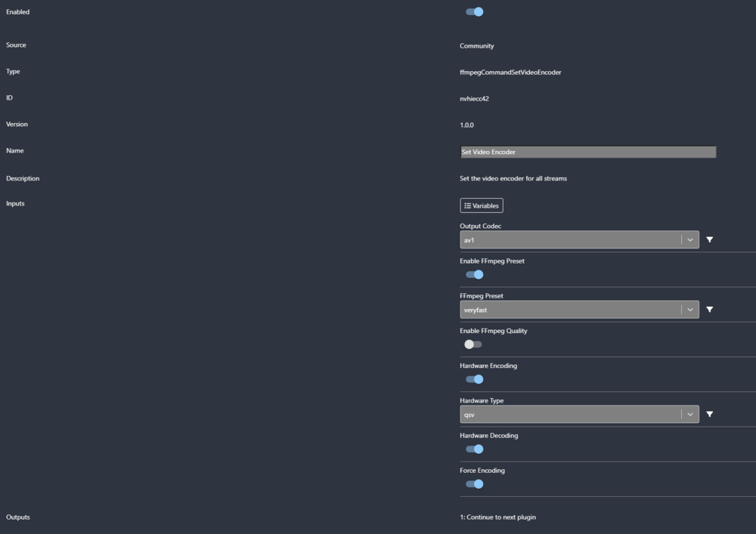Click chevron arrow of Hardware Type dropdown
Screen dimensions: 756x534
690,414
